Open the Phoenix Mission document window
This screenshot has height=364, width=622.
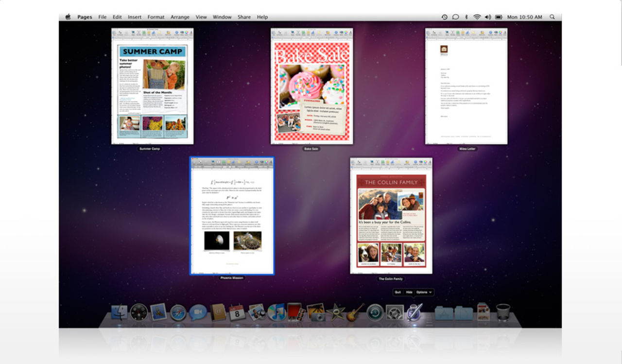232,216
